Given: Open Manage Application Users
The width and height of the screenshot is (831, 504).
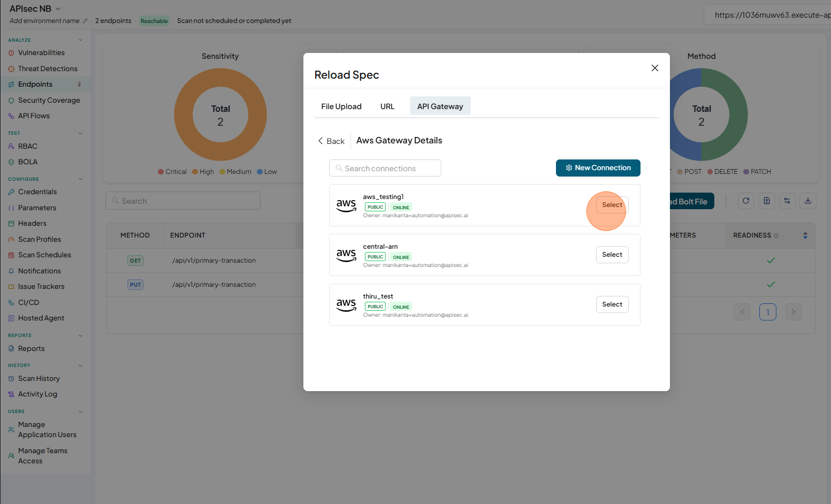Looking at the screenshot, I should 47,430.
